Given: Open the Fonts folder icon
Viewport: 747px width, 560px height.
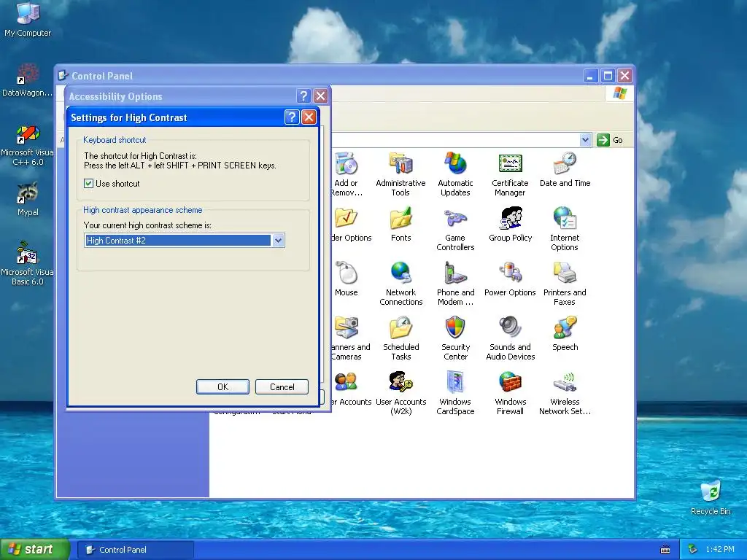Looking at the screenshot, I should point(400,225).
